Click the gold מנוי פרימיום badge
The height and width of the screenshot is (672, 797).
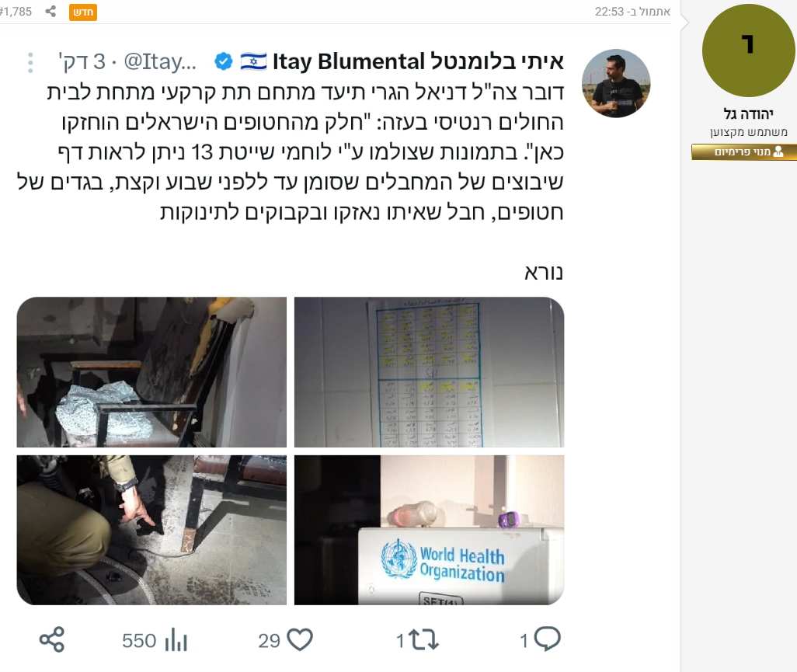pyautogui.click(x=744, y=152)
